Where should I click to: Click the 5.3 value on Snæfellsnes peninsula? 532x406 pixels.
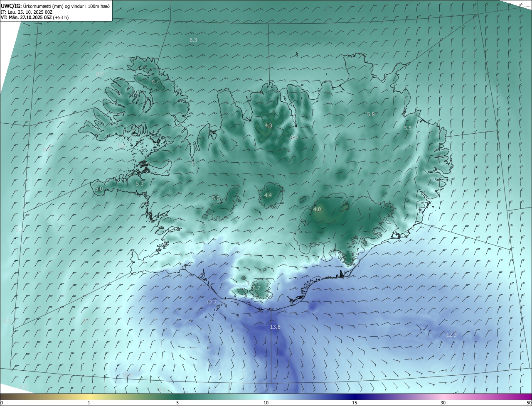pos(140,183)
